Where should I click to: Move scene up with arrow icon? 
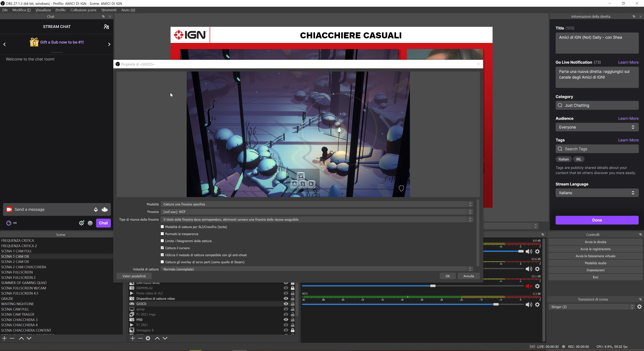(21, 338)
